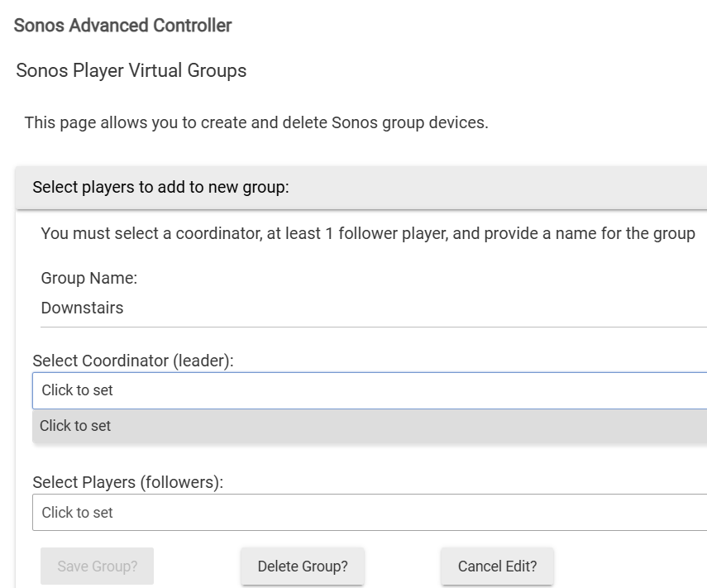Screen dimensions: 707x588
Task: Click the "Group Name:" label
Action: point(89,279)
